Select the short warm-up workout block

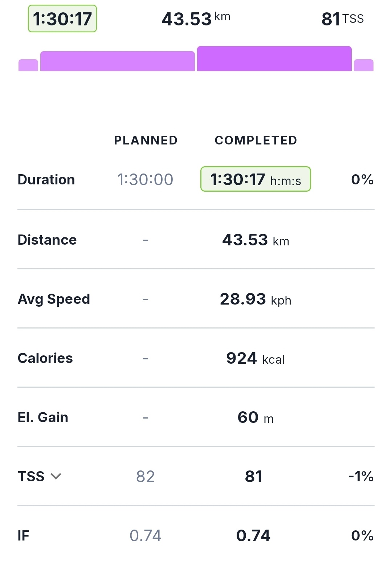coord(28,65)
